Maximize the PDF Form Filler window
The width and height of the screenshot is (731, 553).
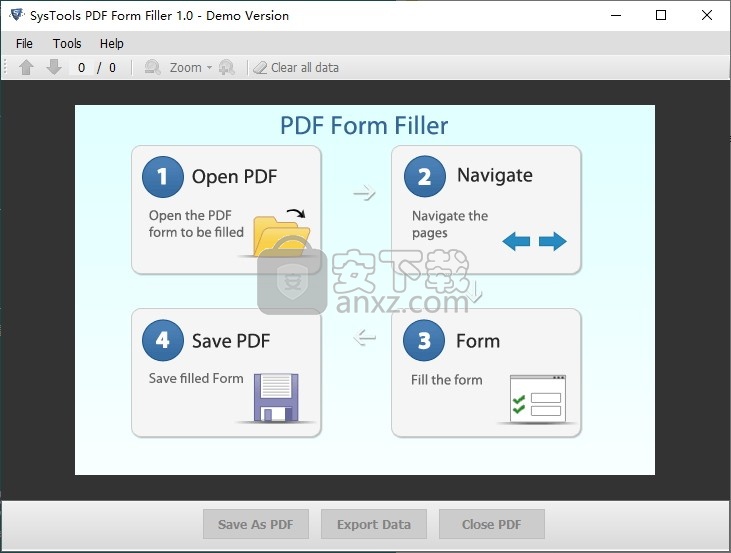[x=661, y=15]
